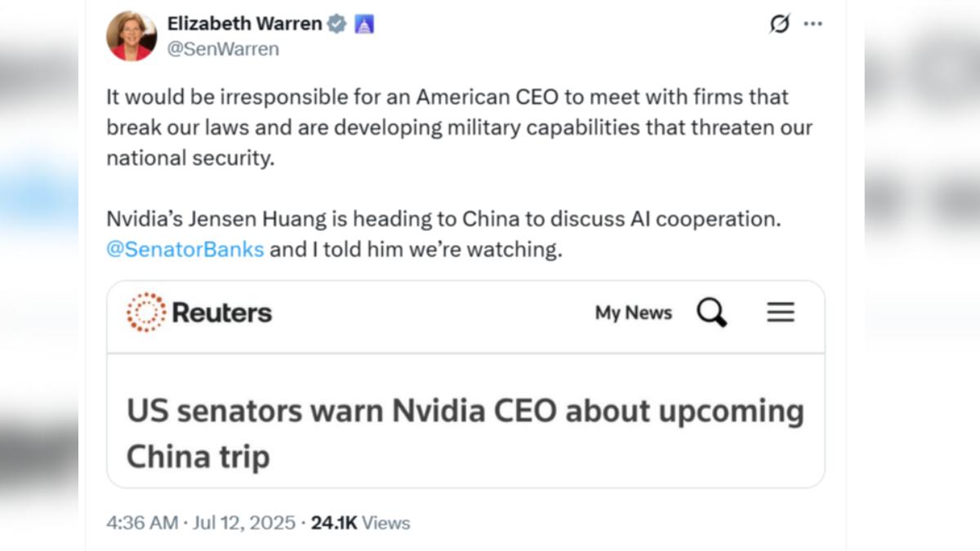Viewport: 980px width, 551px height.
Task: Open the three-dot more options menu
Action: (x=813, y=24)
